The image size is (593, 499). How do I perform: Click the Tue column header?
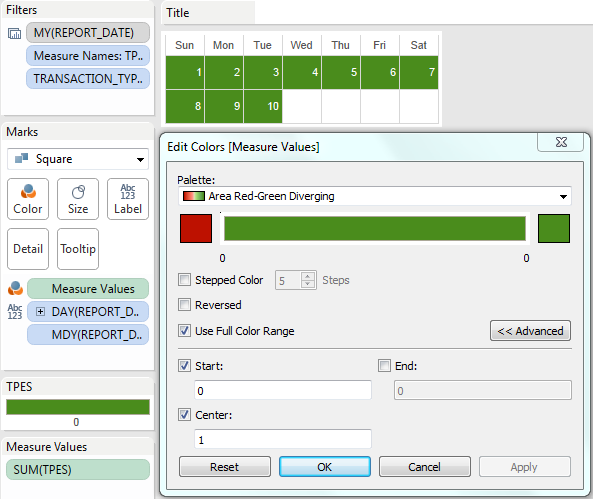(262, 45)
